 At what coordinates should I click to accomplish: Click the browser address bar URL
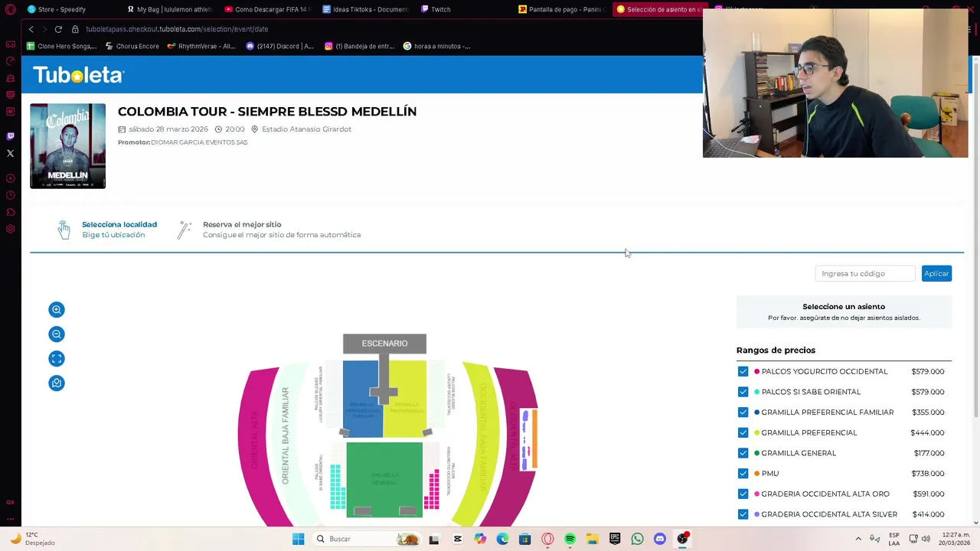[177, 29]
